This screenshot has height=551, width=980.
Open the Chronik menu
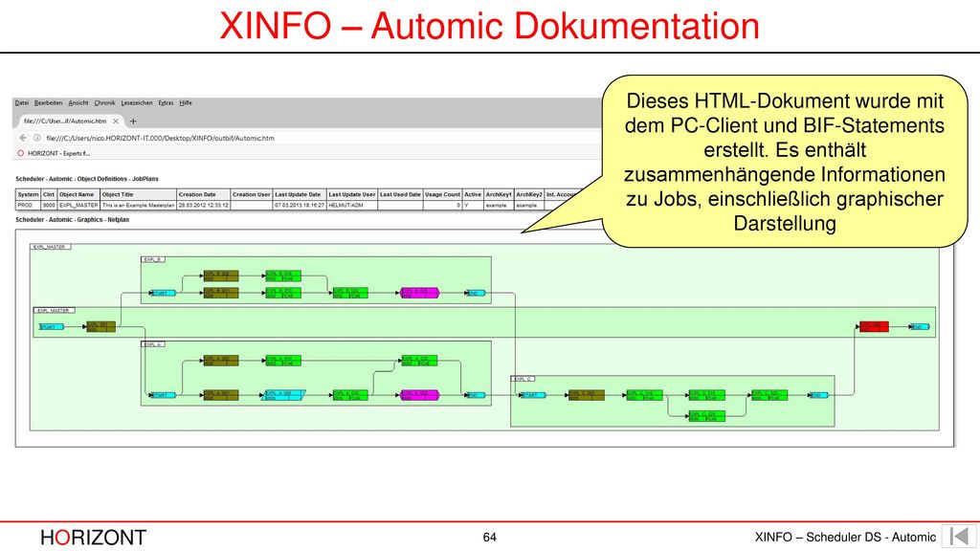pyautogui.click(x=104, y=103)
